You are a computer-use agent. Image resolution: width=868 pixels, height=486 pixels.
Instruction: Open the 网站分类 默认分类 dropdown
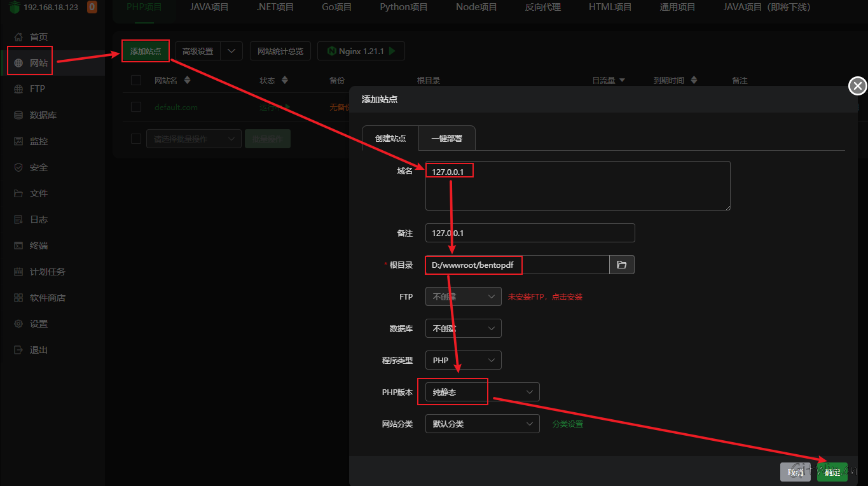(481, 424)
